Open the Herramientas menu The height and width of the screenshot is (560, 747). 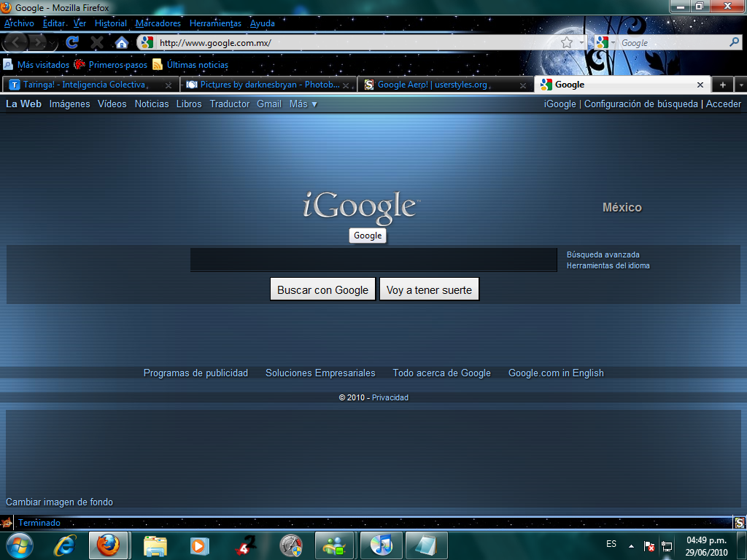pos(215,23)
